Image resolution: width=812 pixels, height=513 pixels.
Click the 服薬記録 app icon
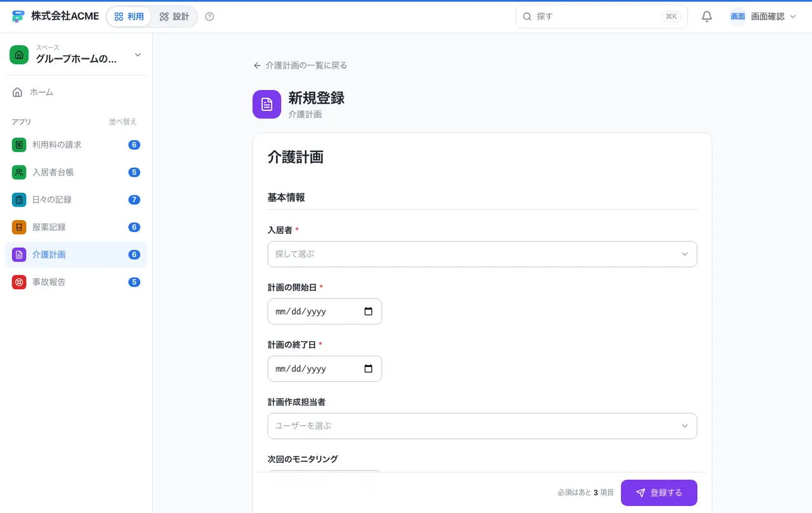point(19,227)
